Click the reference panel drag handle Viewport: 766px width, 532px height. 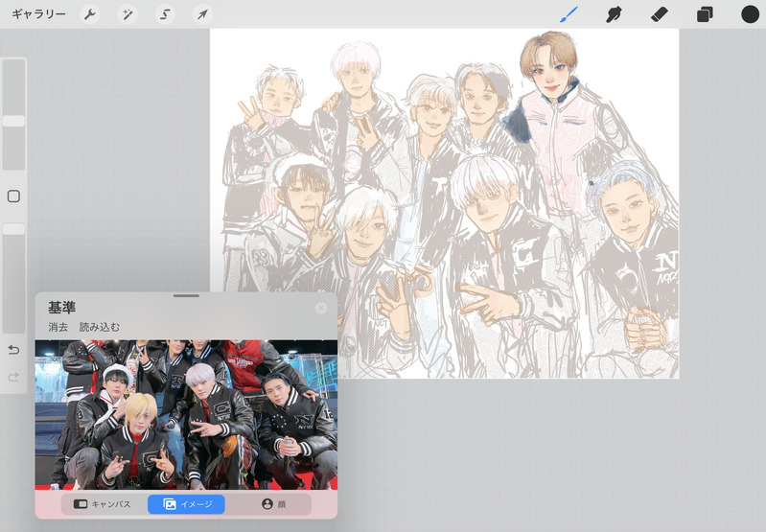186,295
